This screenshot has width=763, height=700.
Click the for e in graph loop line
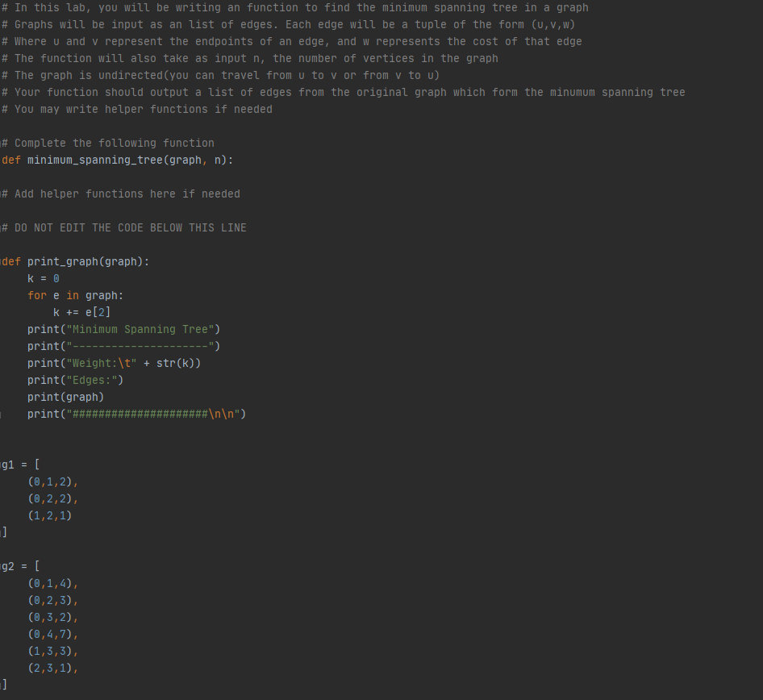(x=76, y=295)
